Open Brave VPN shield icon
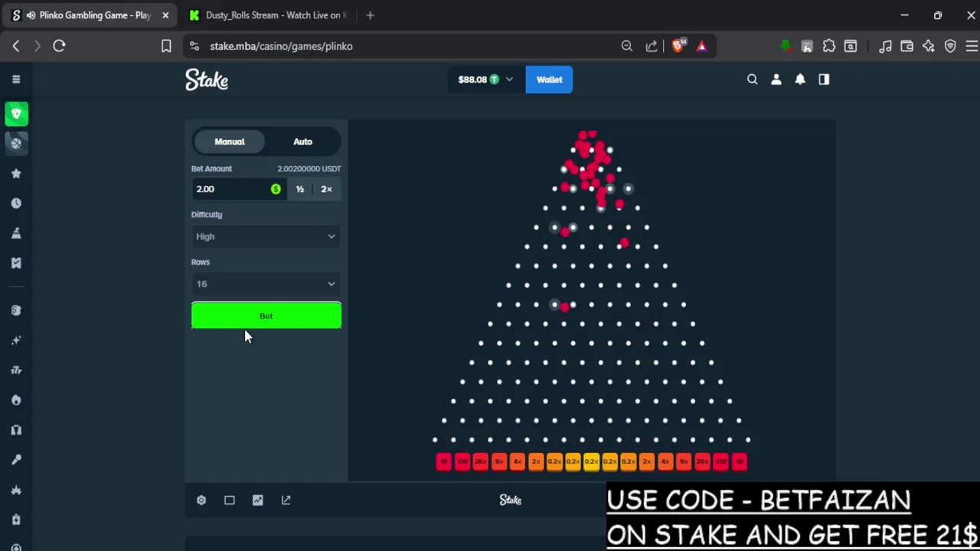Screen dimensions: 980x551 [950, 46]
